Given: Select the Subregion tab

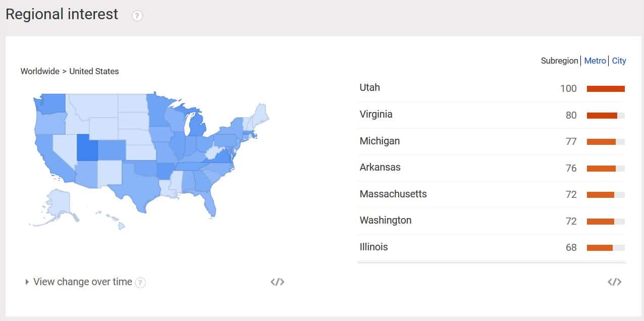Looking at the screenshot, I should click(x=559, y=61).
